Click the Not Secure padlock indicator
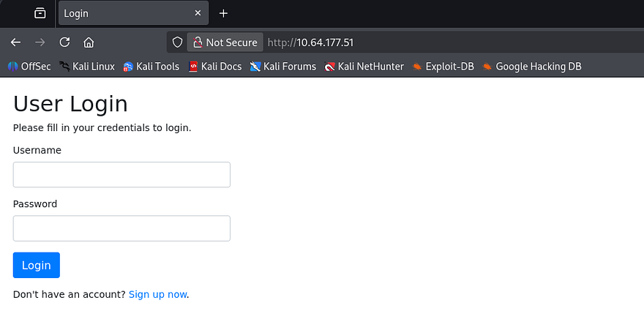This screenshot has width=644, height=333. pyautogui.click(x=225, y=42)
